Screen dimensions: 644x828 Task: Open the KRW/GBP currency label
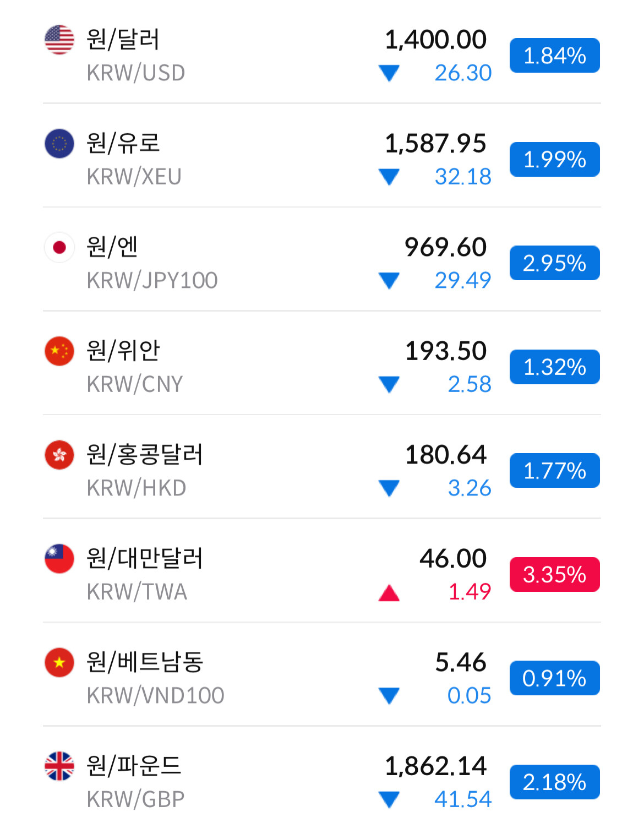136,799
